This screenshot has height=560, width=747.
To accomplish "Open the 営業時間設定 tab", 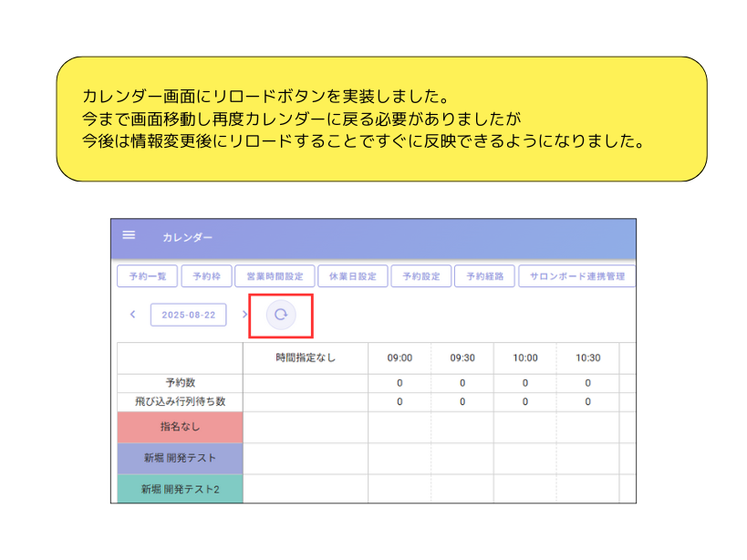I will click(275, 276).
